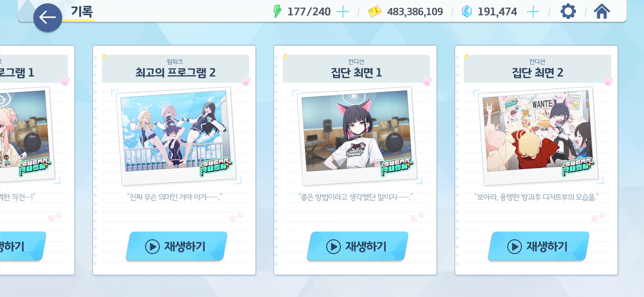The image size is (644, 297).
Task: Tap the credits amount 483,386,109
Action: (415, 12)
